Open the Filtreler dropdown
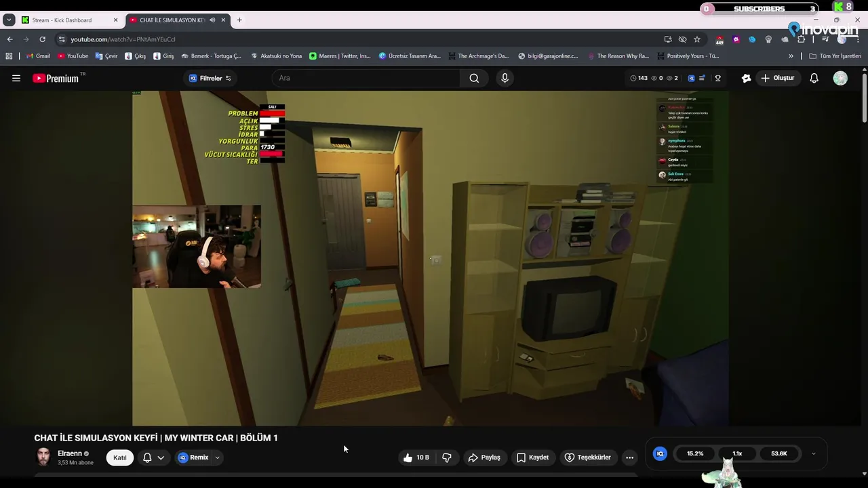The height and width of the screenshot is (488, 868). click(x=210, y=78)
